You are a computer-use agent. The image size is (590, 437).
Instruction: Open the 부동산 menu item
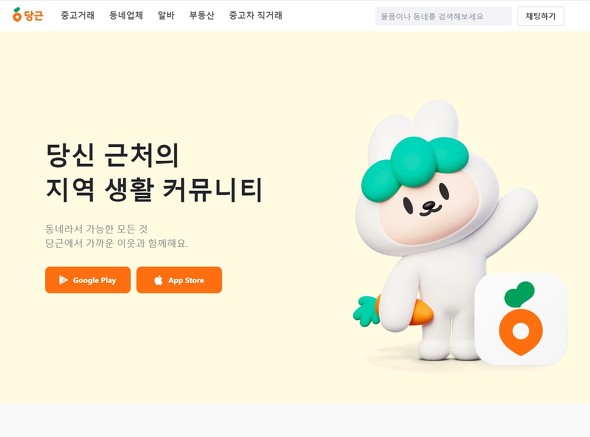click(202, 15)
